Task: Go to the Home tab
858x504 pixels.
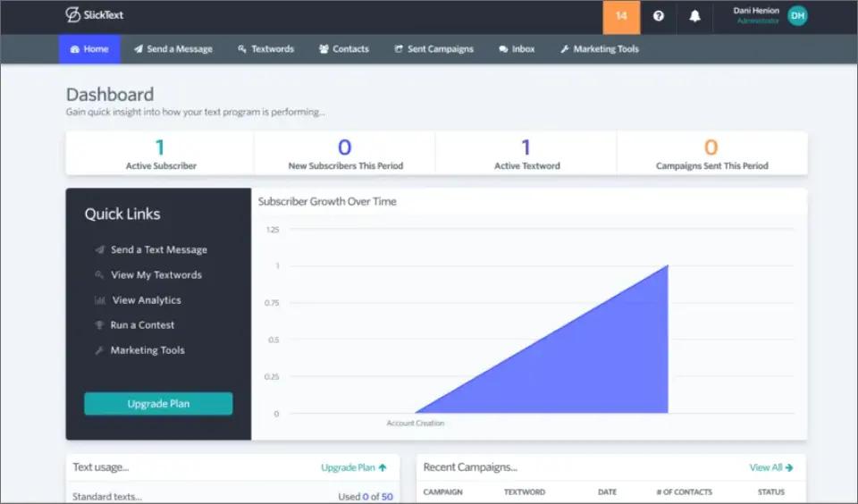Action: [x=89, y=49]
